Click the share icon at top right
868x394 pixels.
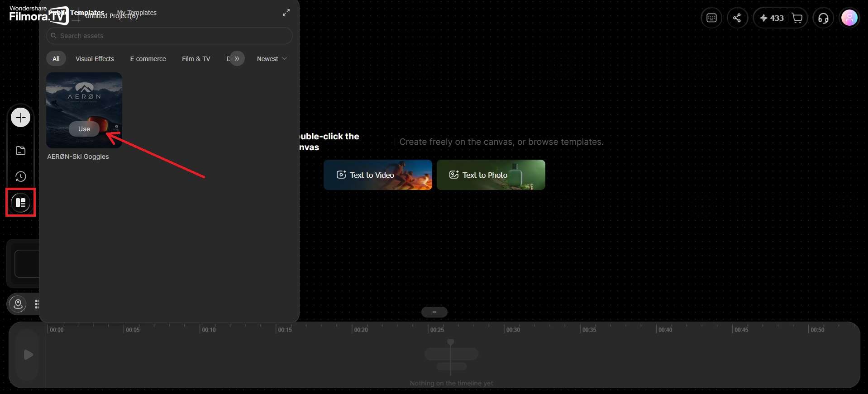point(737,18)
